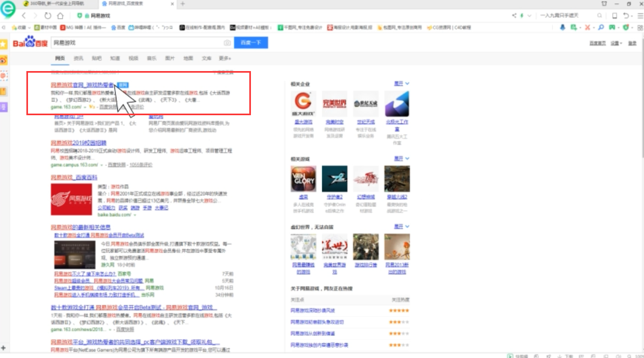Open a new tab with the plus icon
This screenshot has height=358, width=644.
pyautogui.click(x=183, y=4)
